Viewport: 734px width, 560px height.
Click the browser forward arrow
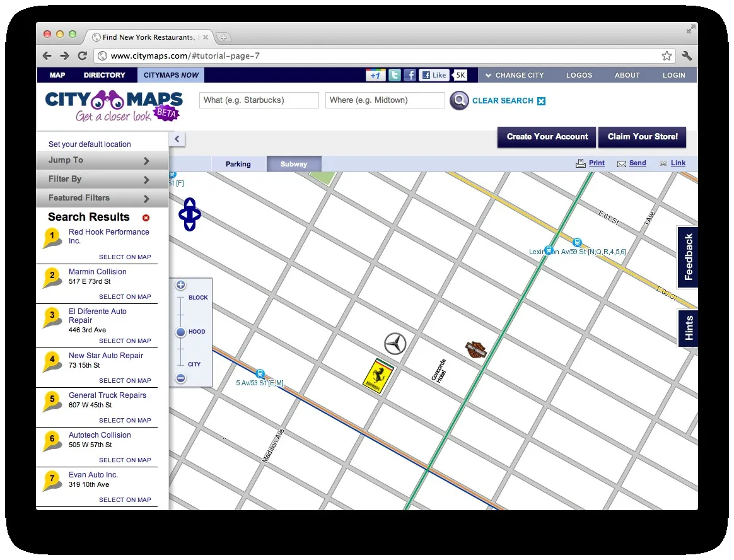click(64, 55)
